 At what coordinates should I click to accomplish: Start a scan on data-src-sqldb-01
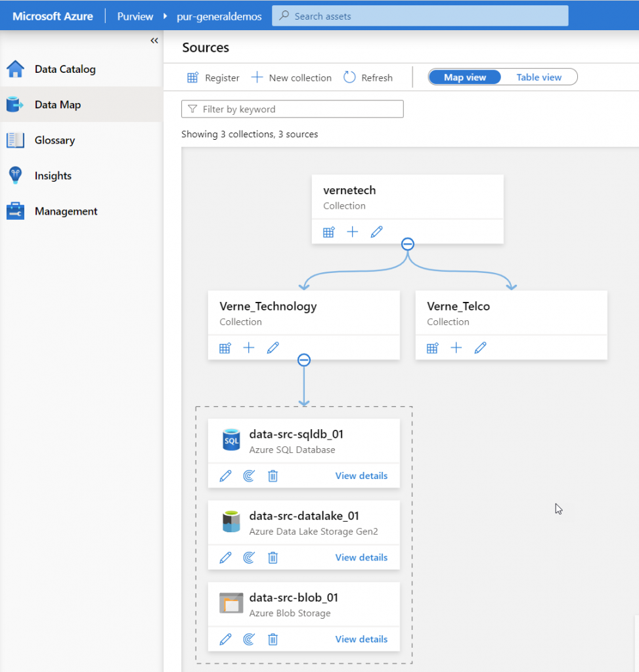[x=249, y=475]
